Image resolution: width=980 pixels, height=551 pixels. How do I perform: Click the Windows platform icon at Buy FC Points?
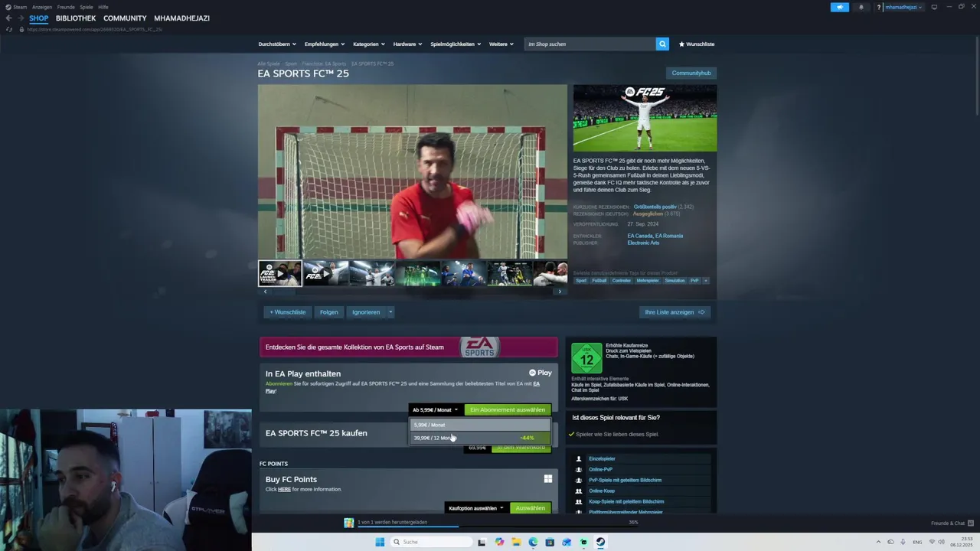pyautogui.click(x=547, y=479)
